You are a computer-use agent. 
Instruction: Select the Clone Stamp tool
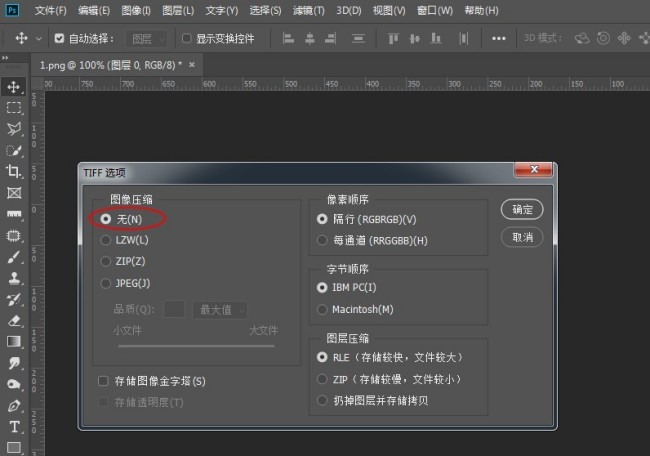(14, 278)
